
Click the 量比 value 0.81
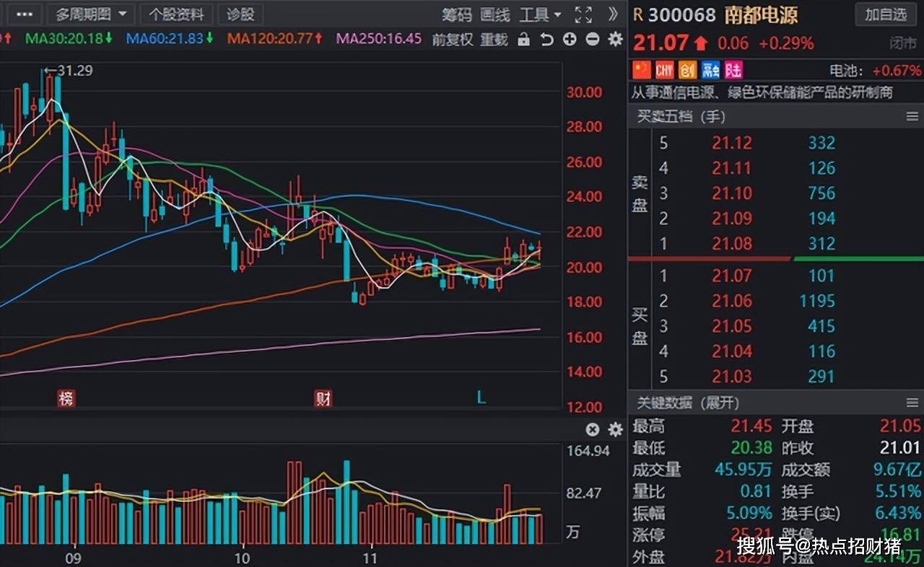(x=756, y=491)
